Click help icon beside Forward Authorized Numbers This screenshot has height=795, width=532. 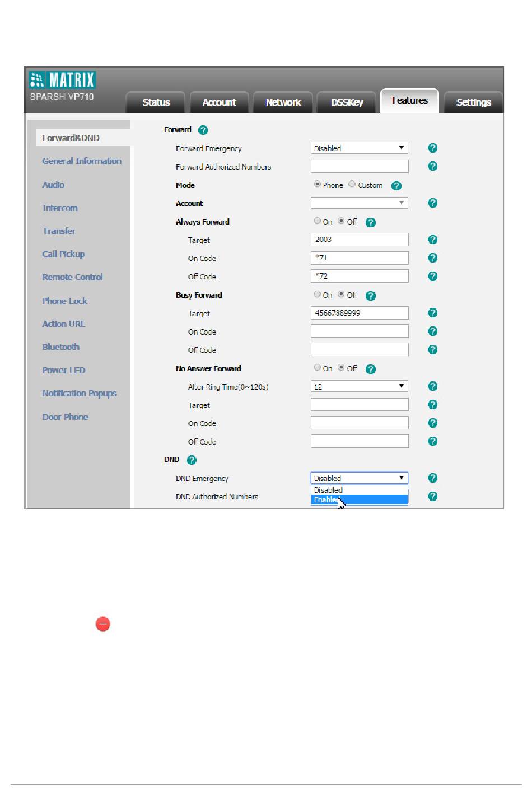point(432,166)
